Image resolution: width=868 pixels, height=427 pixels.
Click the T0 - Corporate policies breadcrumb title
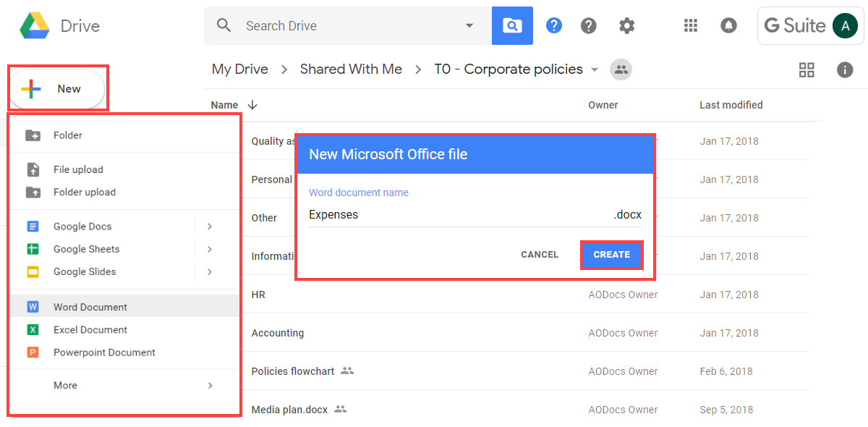click(x=509, y=69)
